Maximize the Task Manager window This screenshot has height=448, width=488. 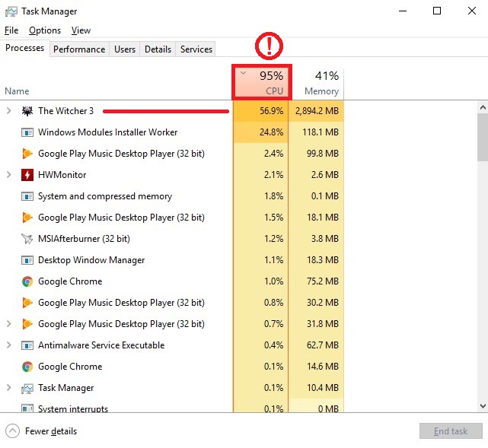coord(437,11)
